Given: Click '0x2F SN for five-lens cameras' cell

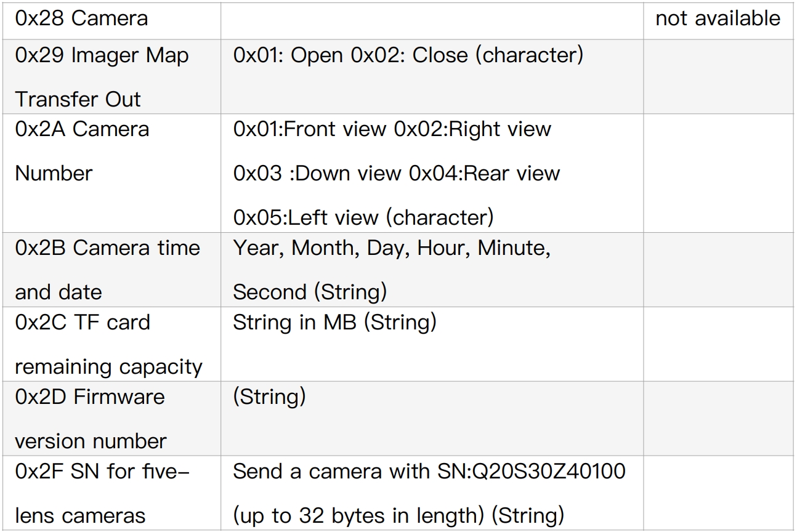Looking at the screenshot, I should 102,493.
